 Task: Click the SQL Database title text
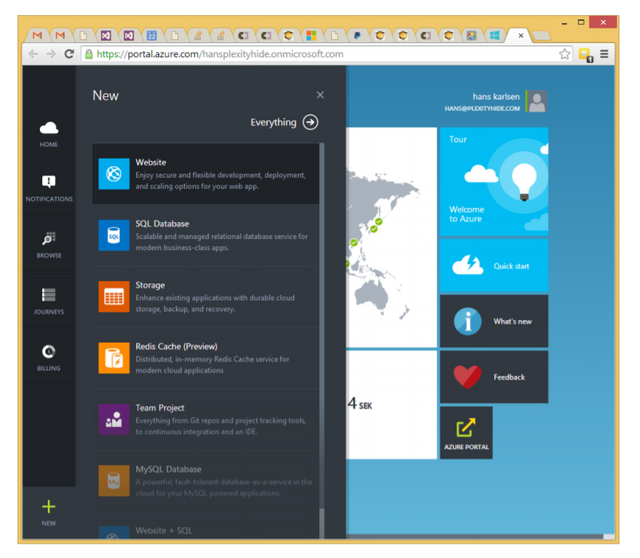tap(162, 223)
